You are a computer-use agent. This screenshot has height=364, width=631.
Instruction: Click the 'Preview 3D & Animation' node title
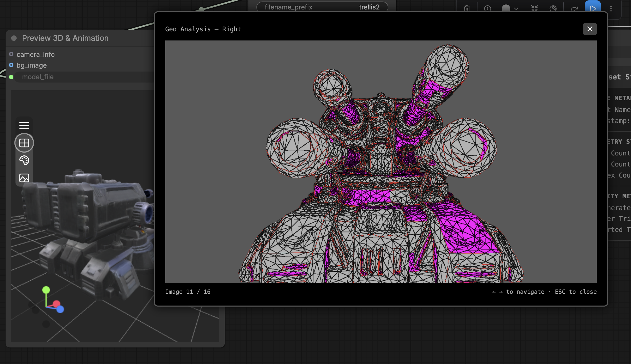(x=65, y=38)
